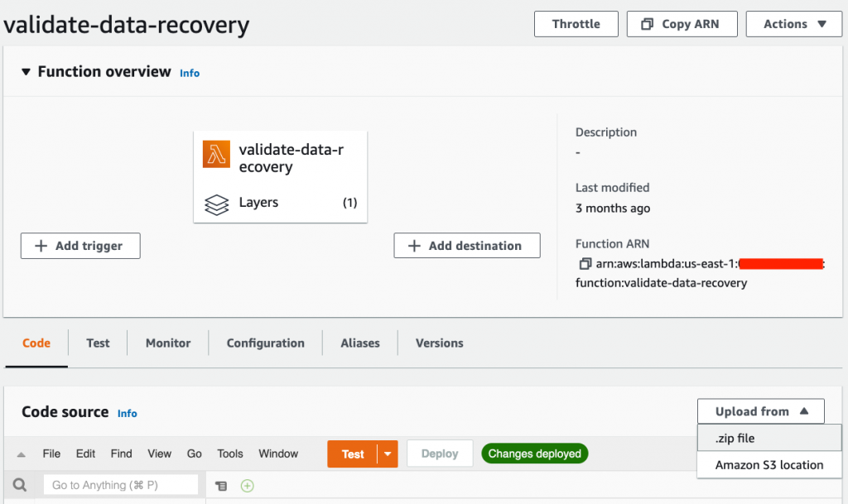Click the Throttle button
The height and width of the screenshot is (504, 848).
coord(576,24)
